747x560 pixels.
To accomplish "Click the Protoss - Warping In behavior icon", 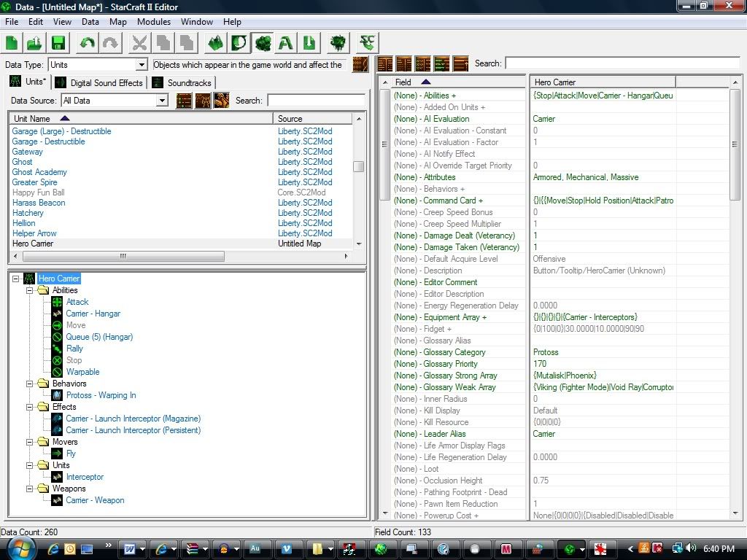I will click(x=57, y=395).
